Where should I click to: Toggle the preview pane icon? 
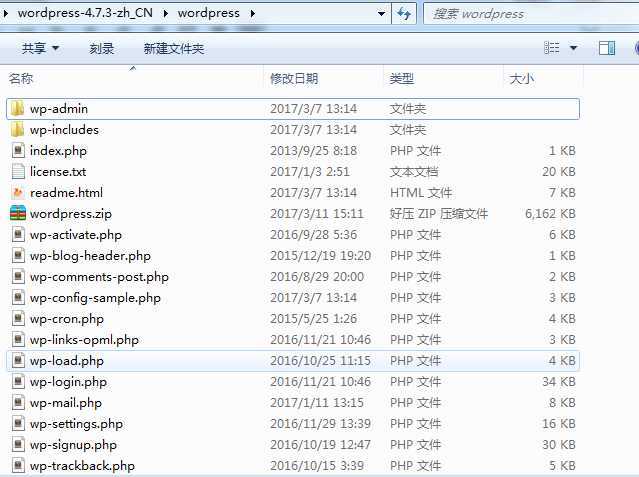click(x=607, y=48)
